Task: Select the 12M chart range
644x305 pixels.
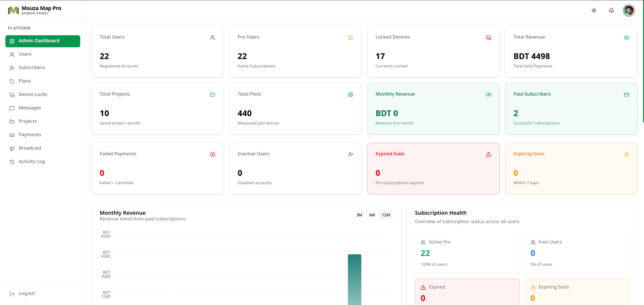Action: tap(386, 215)
